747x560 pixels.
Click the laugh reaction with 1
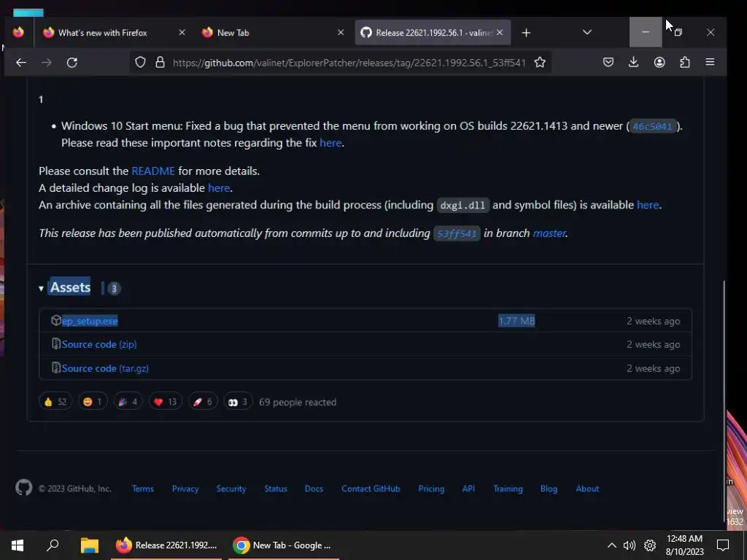tap(93, 402)
